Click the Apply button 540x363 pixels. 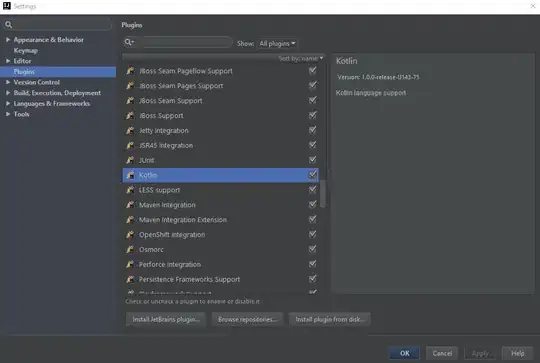(480, 353)
